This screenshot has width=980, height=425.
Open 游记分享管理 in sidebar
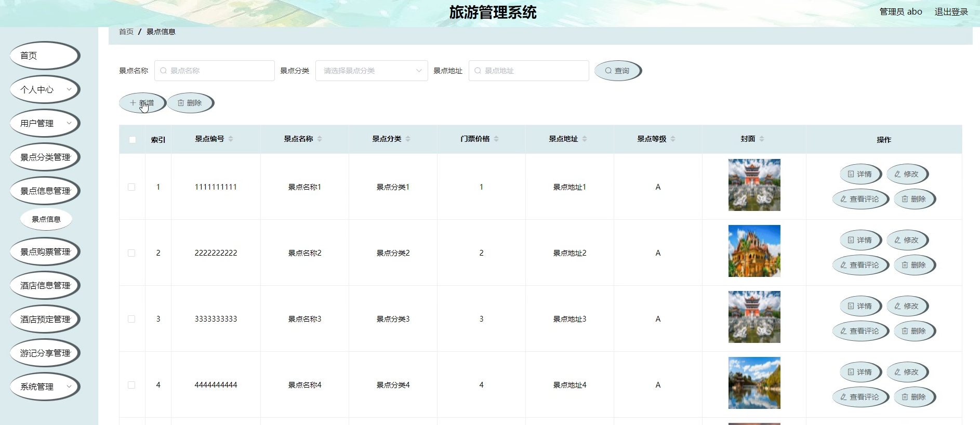pos(45,353)
